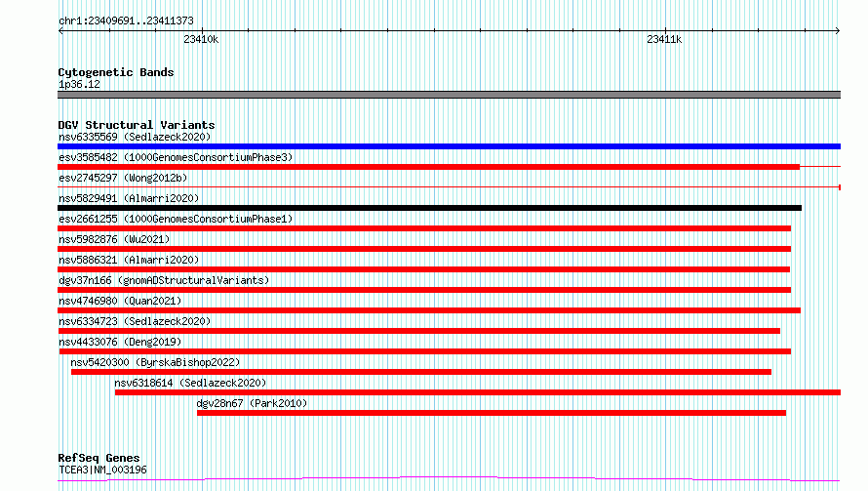Click the DGV Structural Variants track title
The image size is (868, 491).
137,125
